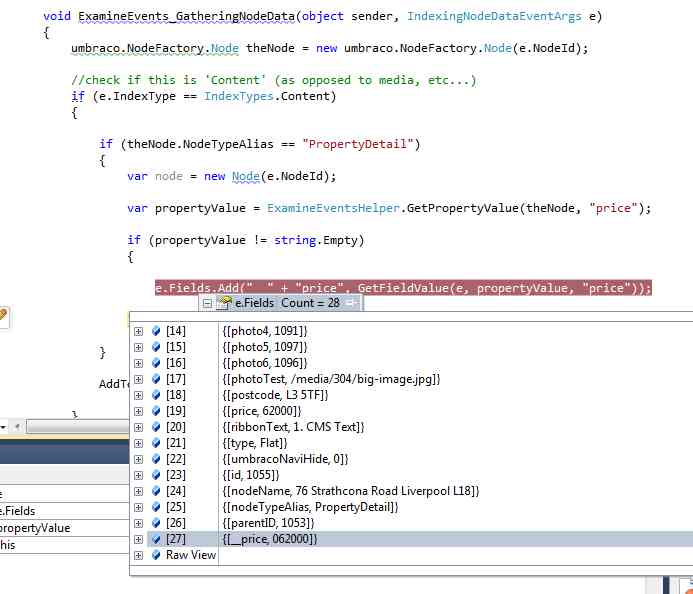Select value {[__price, 062000]}

(x=270, y=539)
